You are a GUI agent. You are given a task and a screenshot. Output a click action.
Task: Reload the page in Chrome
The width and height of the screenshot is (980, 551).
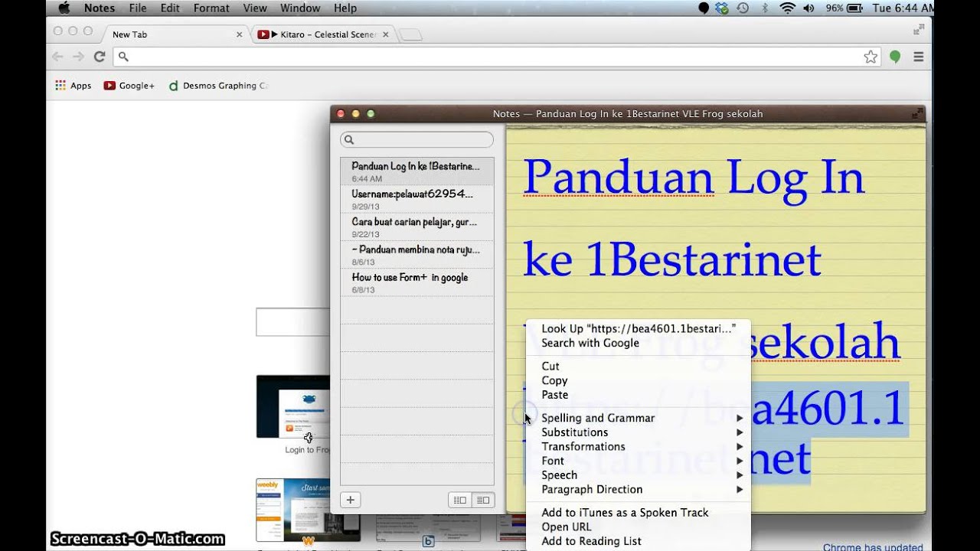[100, 57]
